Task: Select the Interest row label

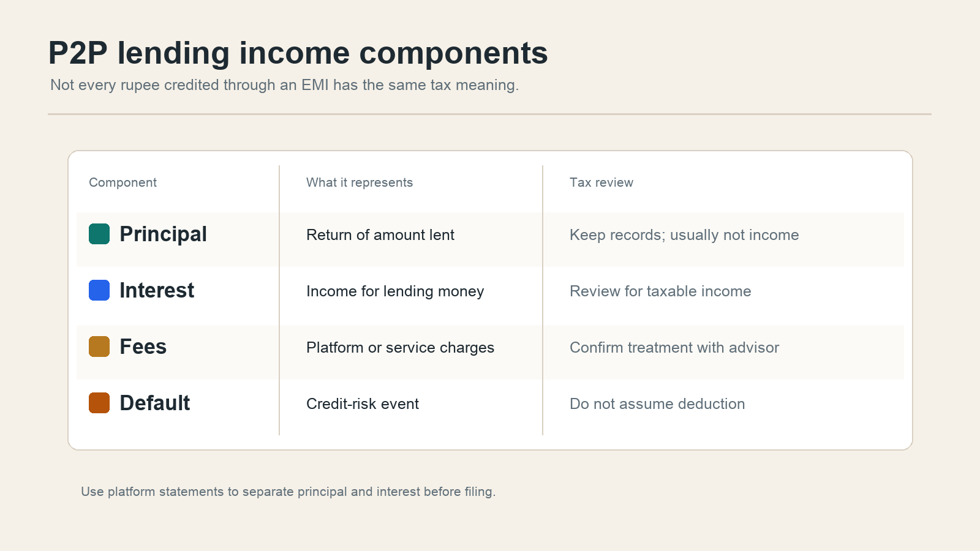Action: (157, 290)
